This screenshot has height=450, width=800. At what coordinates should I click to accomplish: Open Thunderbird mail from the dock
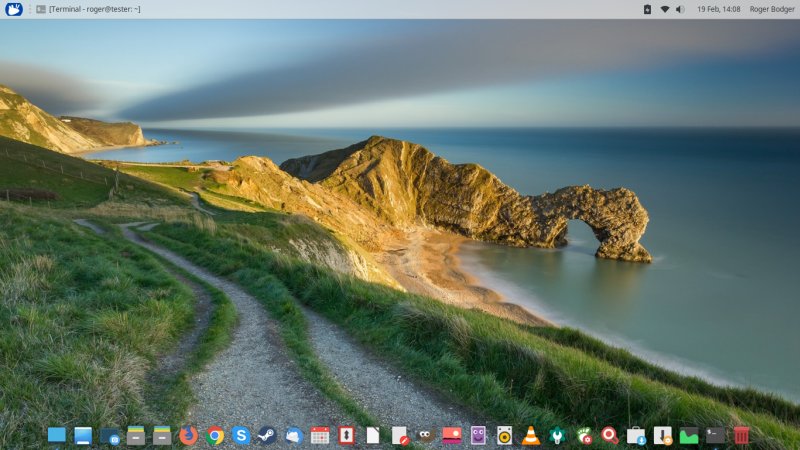(x=293, y=435)
